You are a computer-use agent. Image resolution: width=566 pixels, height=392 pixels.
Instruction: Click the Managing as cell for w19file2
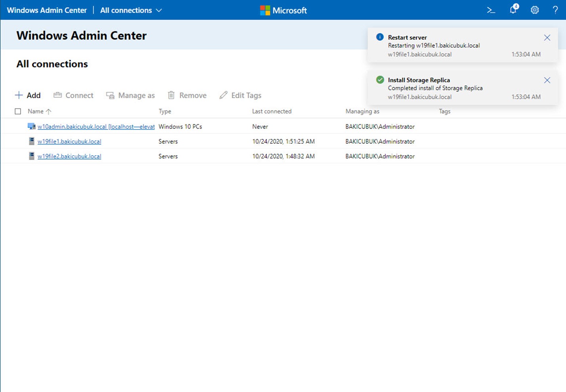point(380,156)
